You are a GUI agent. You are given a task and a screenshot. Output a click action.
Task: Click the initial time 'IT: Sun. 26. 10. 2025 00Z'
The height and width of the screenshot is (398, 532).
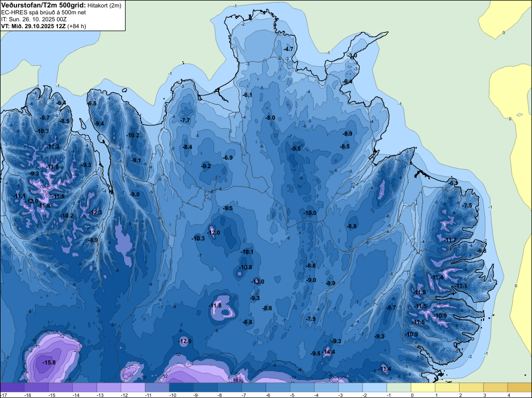coord(33,19)
